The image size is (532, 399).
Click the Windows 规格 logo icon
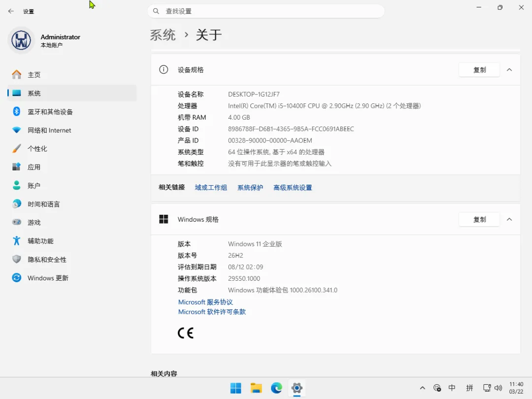164,220
